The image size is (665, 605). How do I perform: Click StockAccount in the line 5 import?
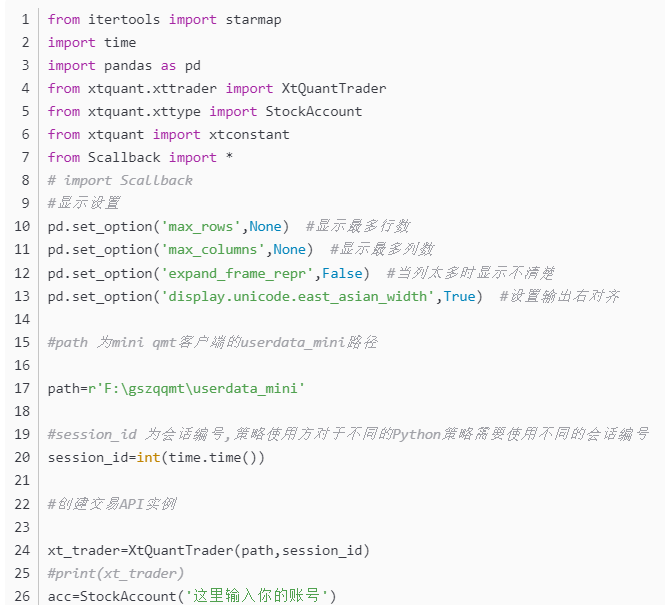point(313,111)
